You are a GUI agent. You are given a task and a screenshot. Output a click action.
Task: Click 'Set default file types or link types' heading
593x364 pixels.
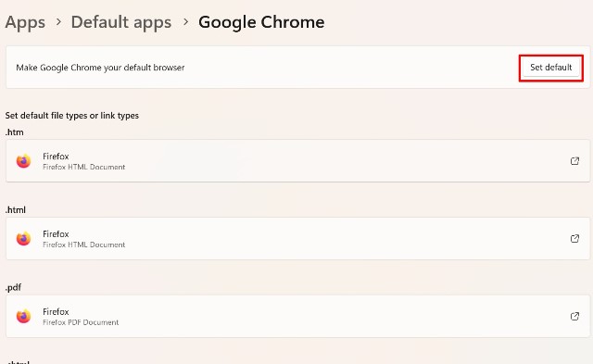pos(72,116)
